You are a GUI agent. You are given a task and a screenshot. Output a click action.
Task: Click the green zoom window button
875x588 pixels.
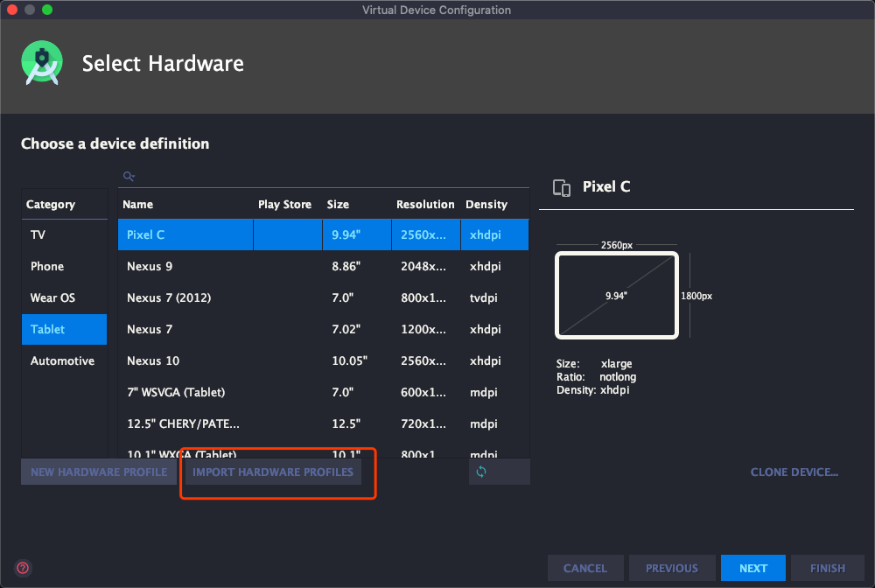(47, 10)
